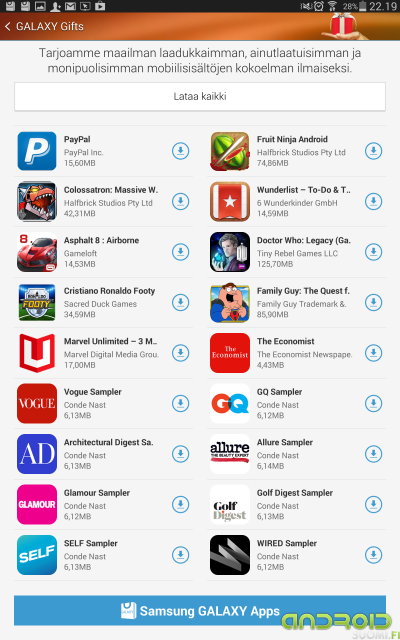Tap the Lataa kaikki button
Screen dimensions: 400x640
(200, 97)
